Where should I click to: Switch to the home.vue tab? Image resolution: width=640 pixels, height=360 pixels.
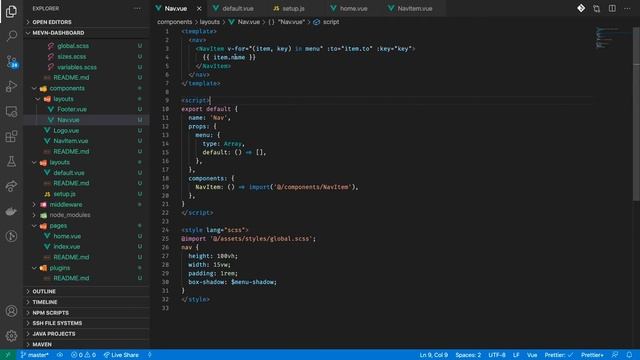pos(353,9)
